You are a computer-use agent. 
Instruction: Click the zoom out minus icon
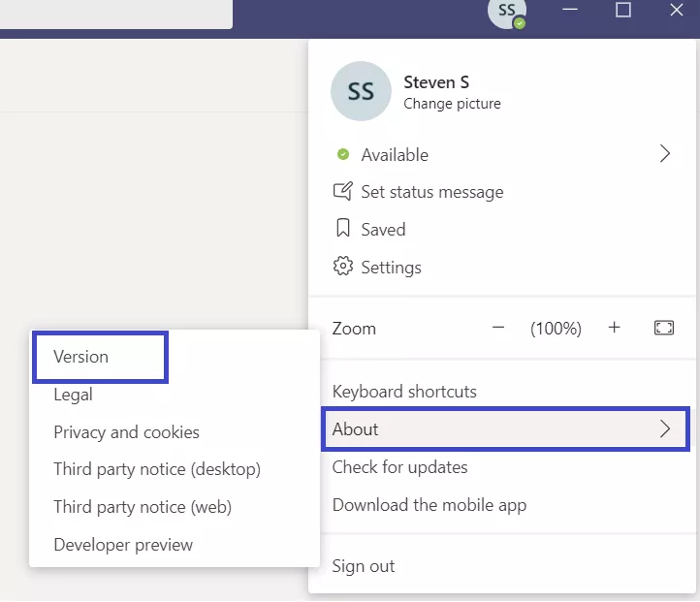click(x=498, y=328)
